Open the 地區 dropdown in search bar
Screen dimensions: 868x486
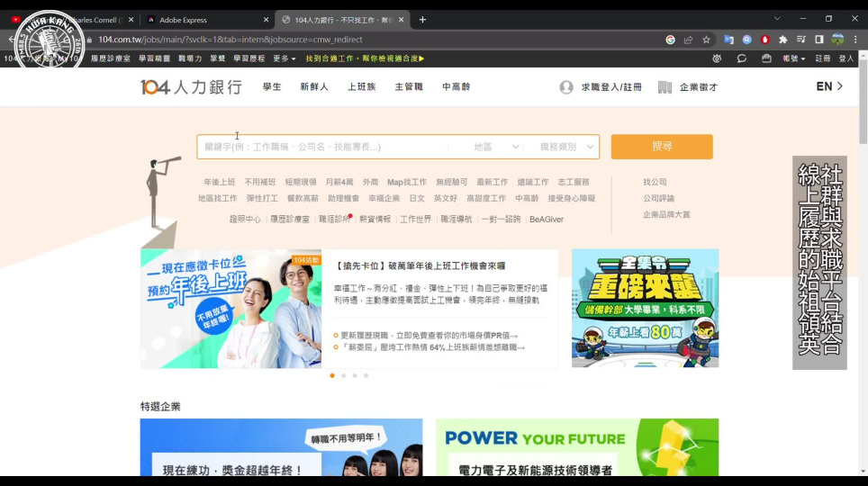point(496,147)
